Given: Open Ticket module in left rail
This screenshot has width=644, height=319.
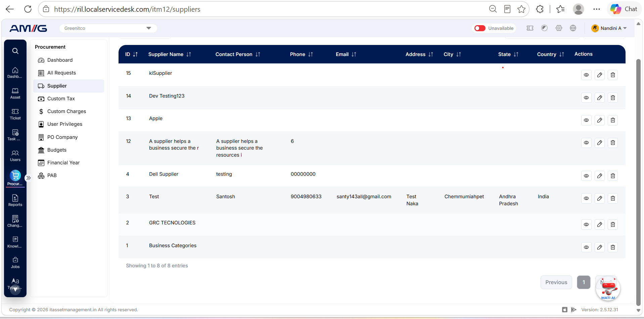Looking at the screenshot, I should tap(15, 114).
